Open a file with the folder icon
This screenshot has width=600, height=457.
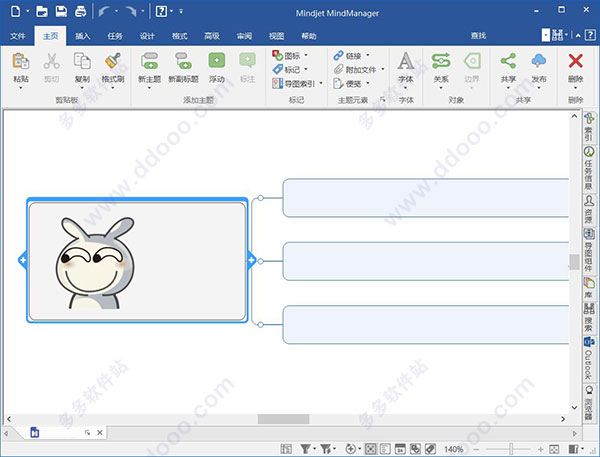[x=42, y=11]
